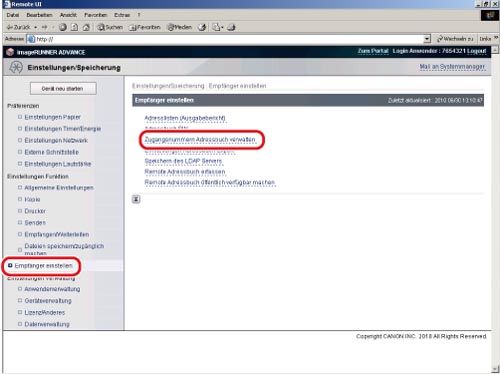Click Mail an Systemmanager link

(x=452, y=67)
